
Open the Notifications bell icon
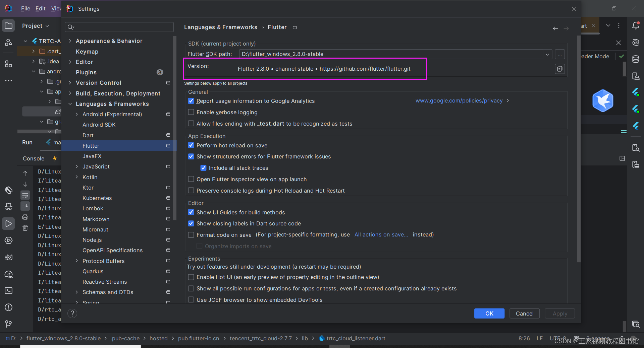click(x=636, y=25)
